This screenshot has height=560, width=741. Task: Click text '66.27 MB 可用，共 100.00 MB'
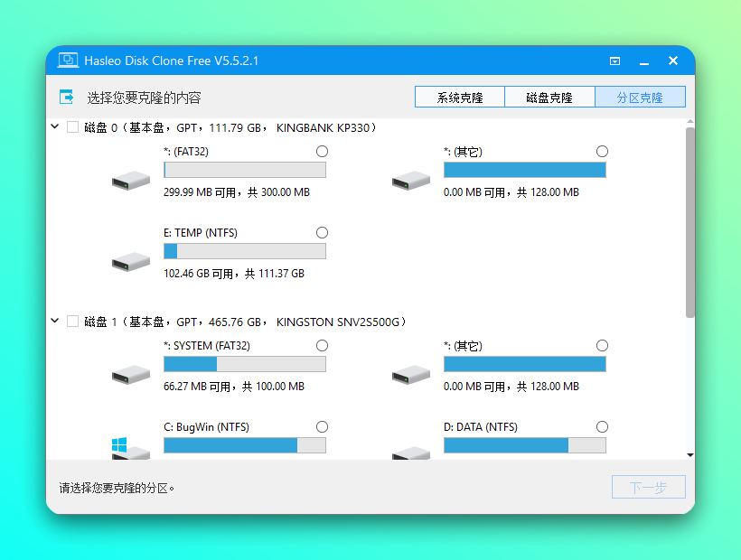(x=234, y=387)
